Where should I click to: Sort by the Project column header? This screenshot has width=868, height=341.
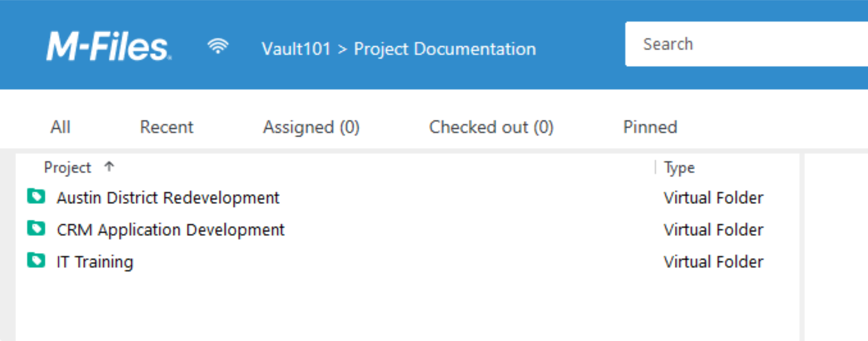67,167
